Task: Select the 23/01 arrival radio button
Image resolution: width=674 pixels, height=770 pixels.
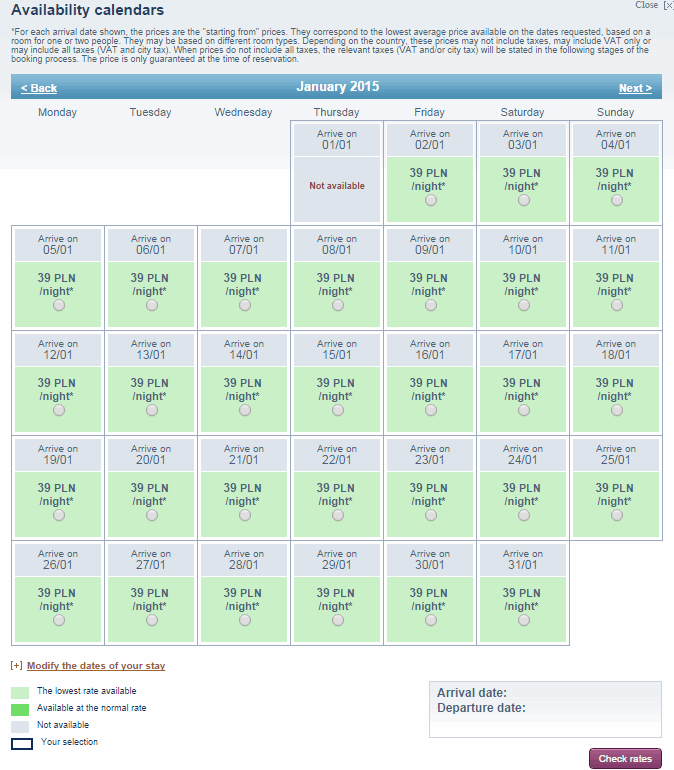Action: (431, 516)
